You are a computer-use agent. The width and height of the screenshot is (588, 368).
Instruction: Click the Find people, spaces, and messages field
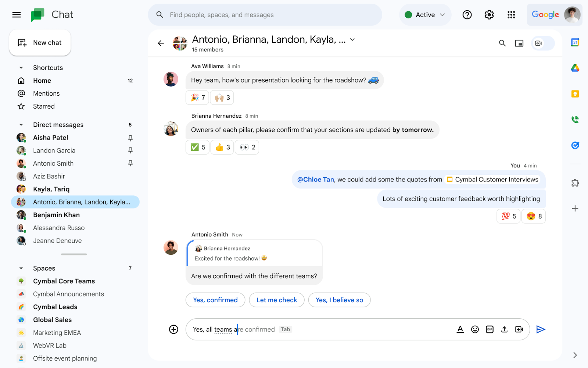pyautogui.click(x=265, y=15)
